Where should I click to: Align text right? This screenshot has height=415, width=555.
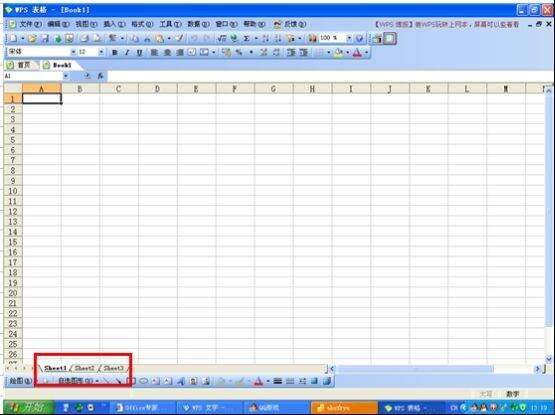click(x=180, y=52)
